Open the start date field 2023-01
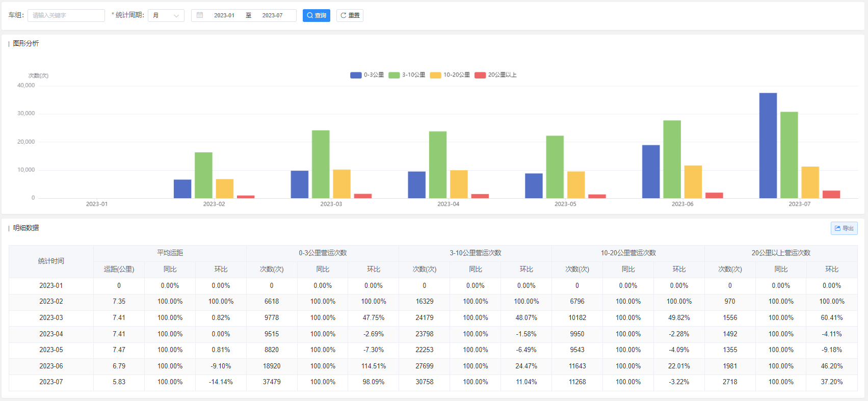 (224, 15)
